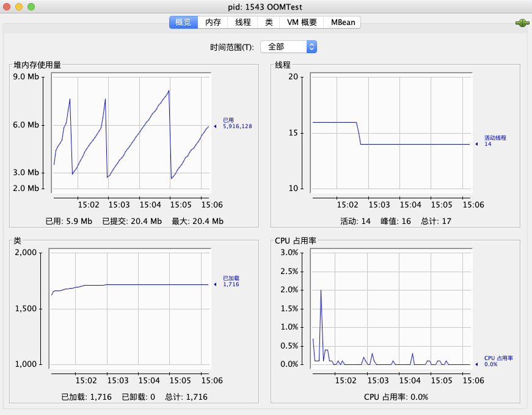Switch to the 内存 tab
Screen dimensions: 532x415
[213, 23]
